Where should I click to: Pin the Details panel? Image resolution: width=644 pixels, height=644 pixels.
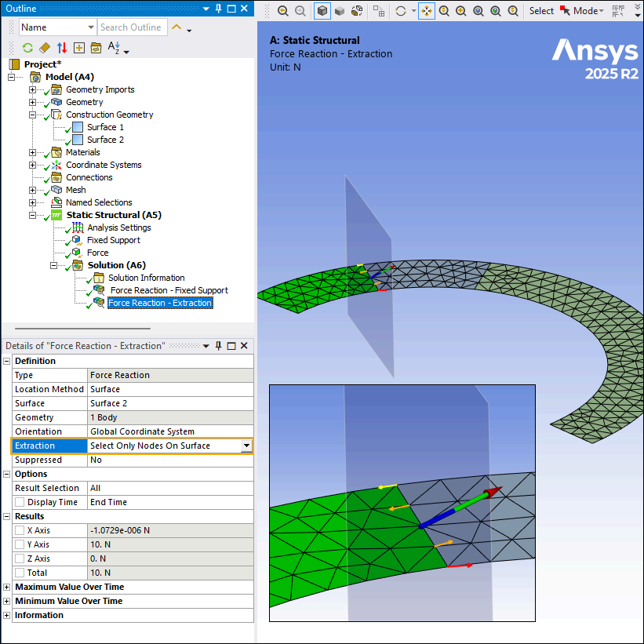tap(219, 346)
